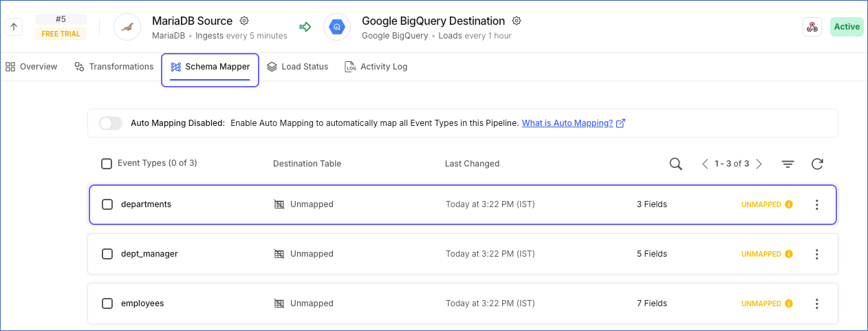Click the employees event type name
Viewport: 868px width, 331px height.
tap(142, 303)
